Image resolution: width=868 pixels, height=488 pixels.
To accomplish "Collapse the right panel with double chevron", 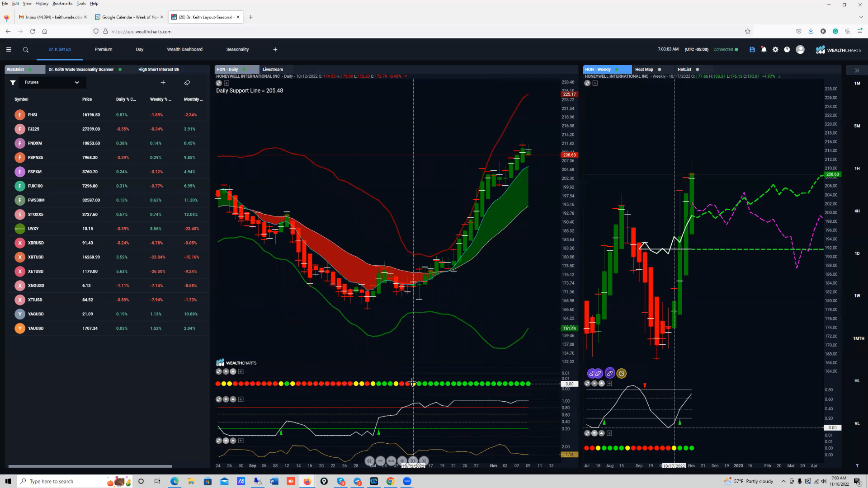I will (857, 70).
